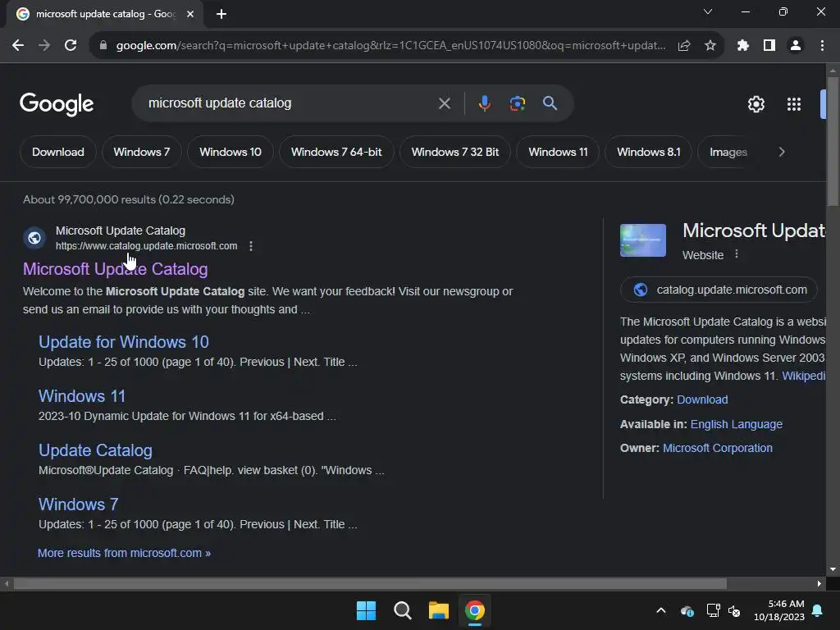The height and width of the screenshot is (630, 840).
Task: Toggle Chrome side panel
Action: (769, 46)
